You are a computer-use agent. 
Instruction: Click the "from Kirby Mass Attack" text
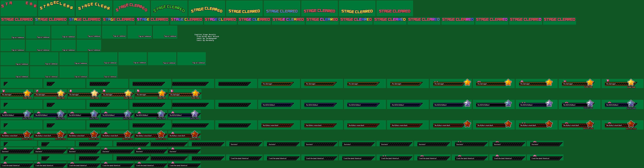(x=208, y=37)
